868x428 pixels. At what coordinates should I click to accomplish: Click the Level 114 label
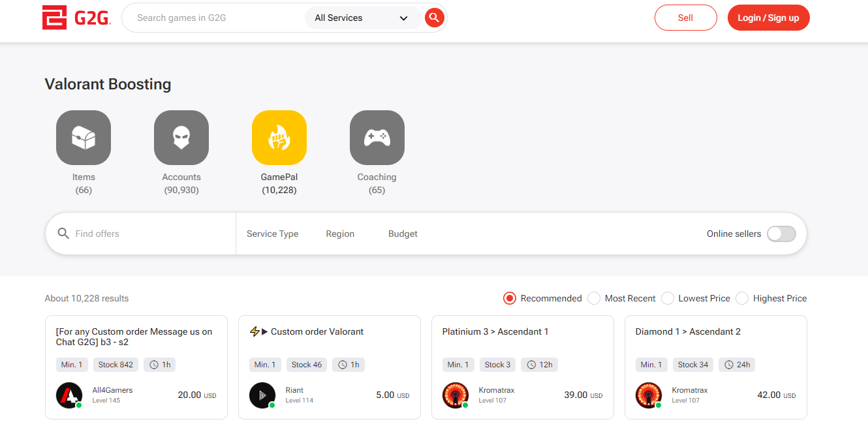pos(299,401)
